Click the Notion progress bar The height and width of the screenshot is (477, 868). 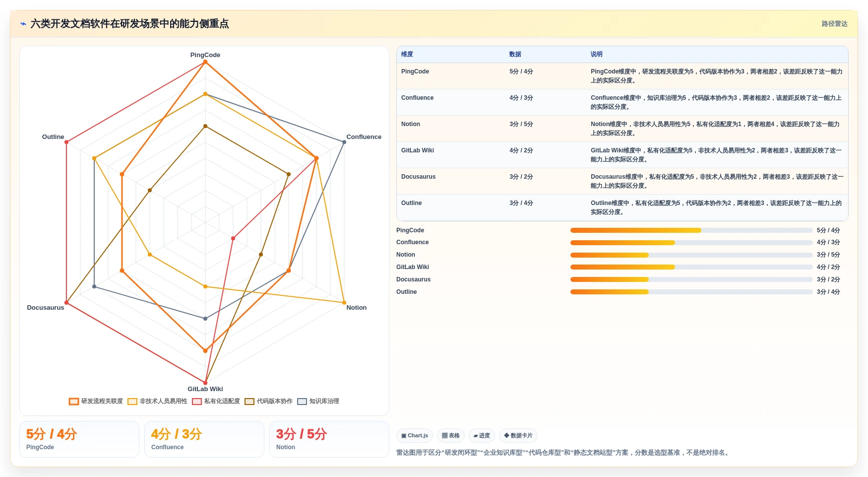tap(691, 255)
